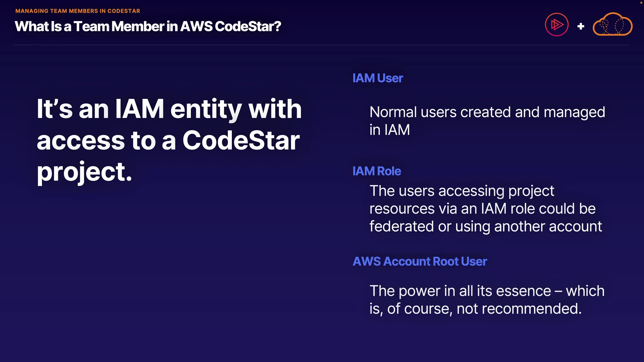Click the "in IAM" line under IAM User
Image resolution: width=644 pixels, height=362 pixels.
389,130
